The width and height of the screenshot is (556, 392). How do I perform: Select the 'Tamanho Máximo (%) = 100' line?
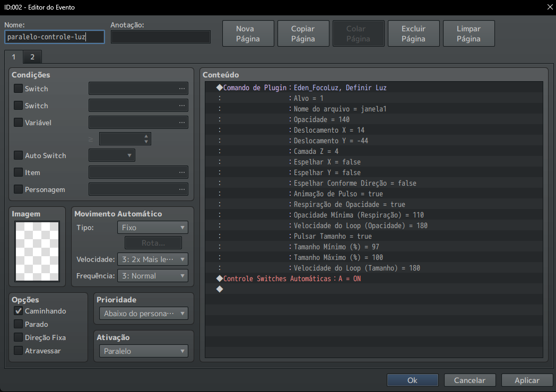click(x=373, y=258)
